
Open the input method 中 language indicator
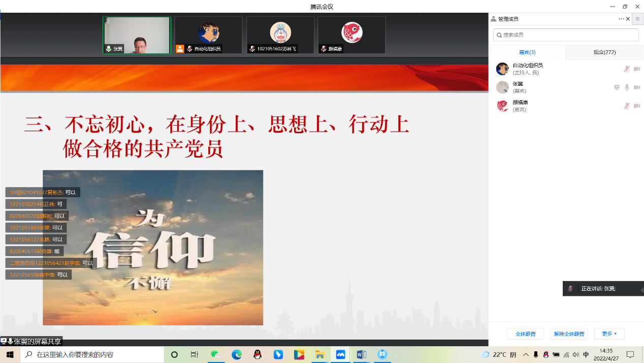tap(586, 354)
